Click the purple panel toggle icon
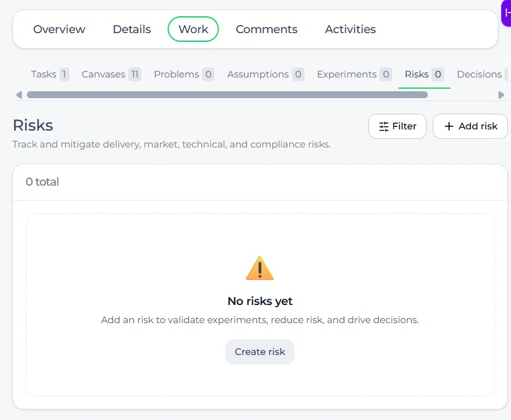 point(506,13)
